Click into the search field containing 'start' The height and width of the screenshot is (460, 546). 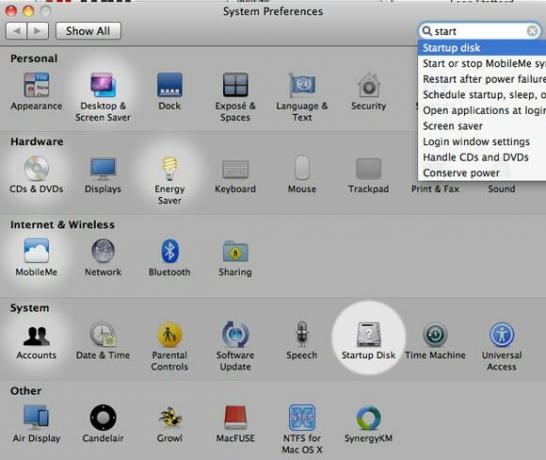[x=479, y=31]
